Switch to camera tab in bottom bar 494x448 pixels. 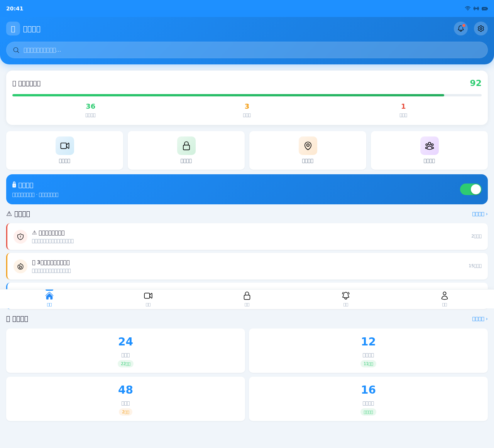click(148, 299)
